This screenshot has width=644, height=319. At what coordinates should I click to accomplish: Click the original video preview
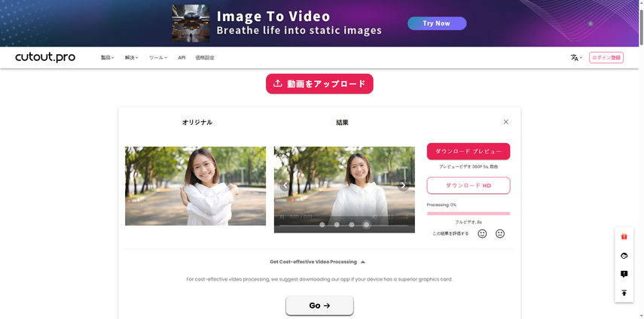click(196, 186)
